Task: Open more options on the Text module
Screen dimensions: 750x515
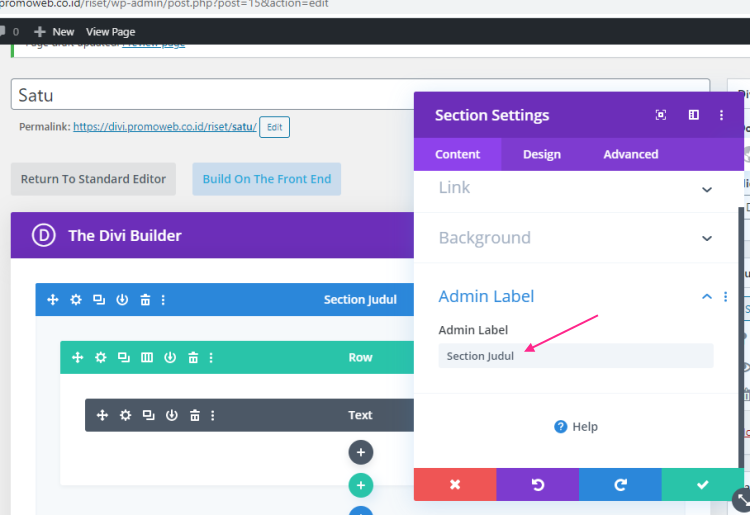Action: click(213, 415)
